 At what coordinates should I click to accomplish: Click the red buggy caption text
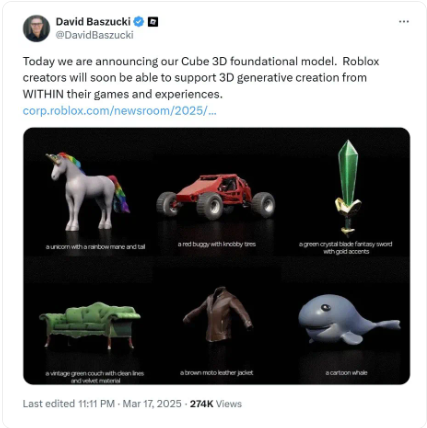217,244
